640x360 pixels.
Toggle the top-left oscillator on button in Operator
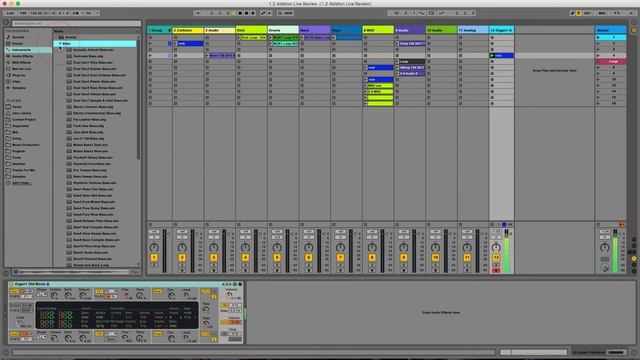[14, 291]
